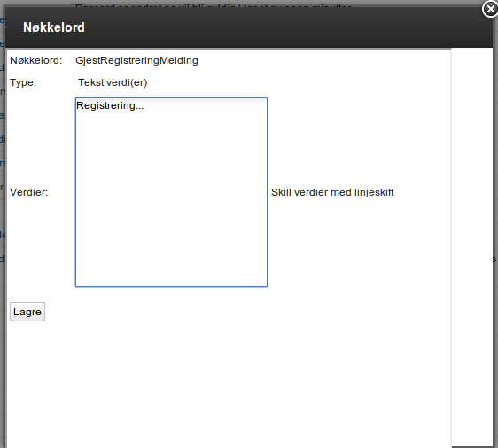The height and width of the screenshot is (448, 498).
Task: Save the keyword with the Lagre button
Action: click(x=27, y=312)
